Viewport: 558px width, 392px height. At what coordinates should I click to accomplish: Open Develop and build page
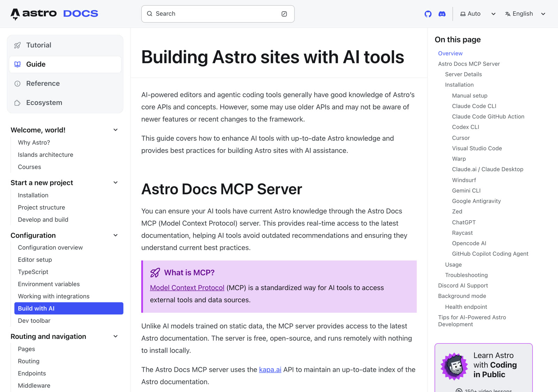click(x=43, y=220)
